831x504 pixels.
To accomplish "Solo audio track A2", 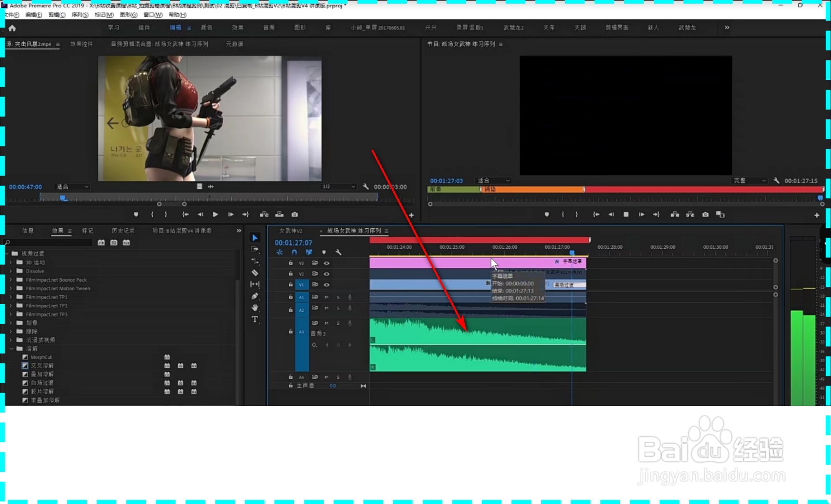I will 338,308.
